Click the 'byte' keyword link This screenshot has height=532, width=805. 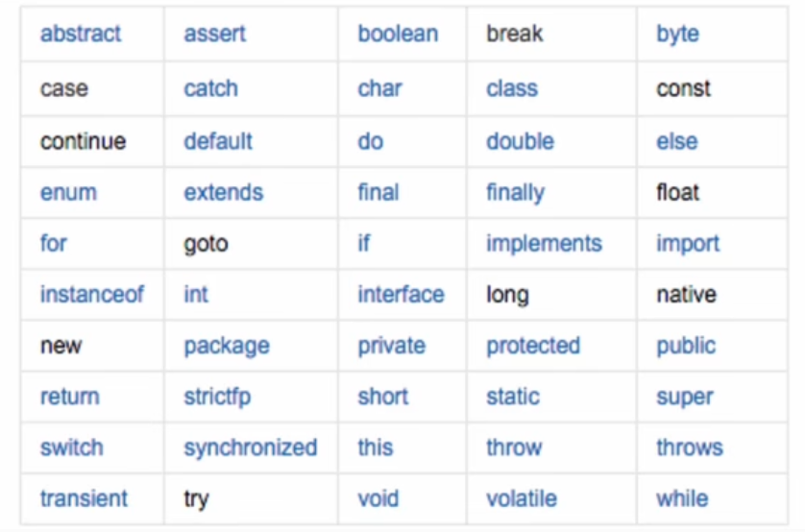point(677,35)
